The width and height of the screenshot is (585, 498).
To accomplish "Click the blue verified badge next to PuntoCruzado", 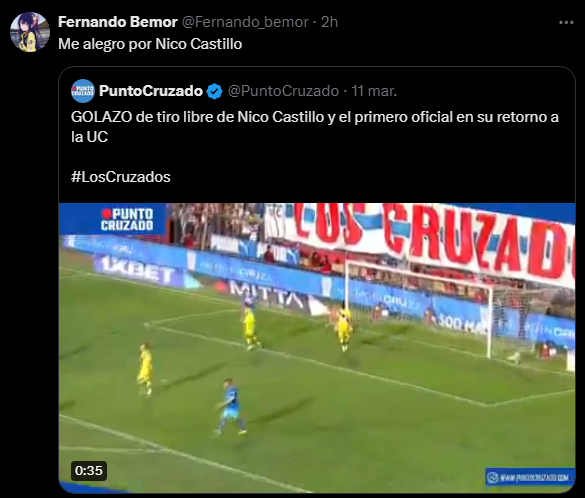I will (x=215, y=91).
